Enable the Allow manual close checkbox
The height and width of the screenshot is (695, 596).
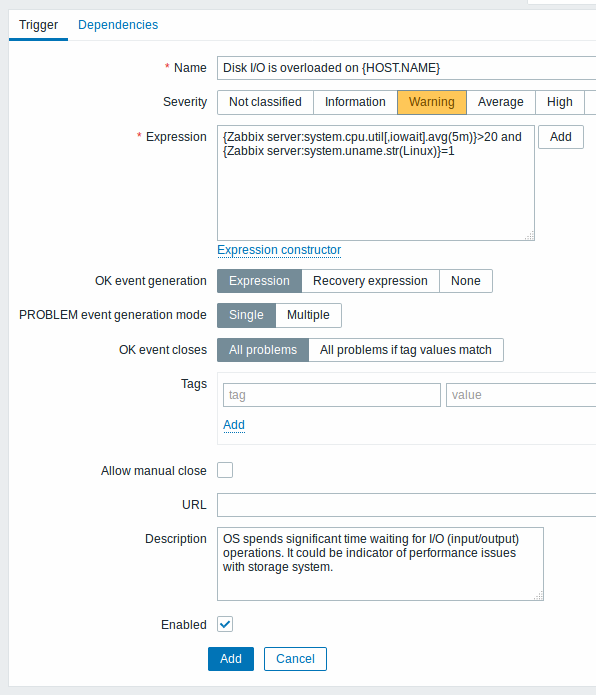225,470
